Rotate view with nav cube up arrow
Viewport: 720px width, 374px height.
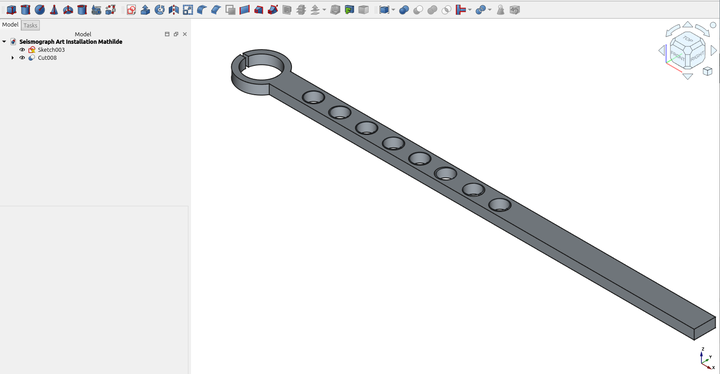pos(687,24)
